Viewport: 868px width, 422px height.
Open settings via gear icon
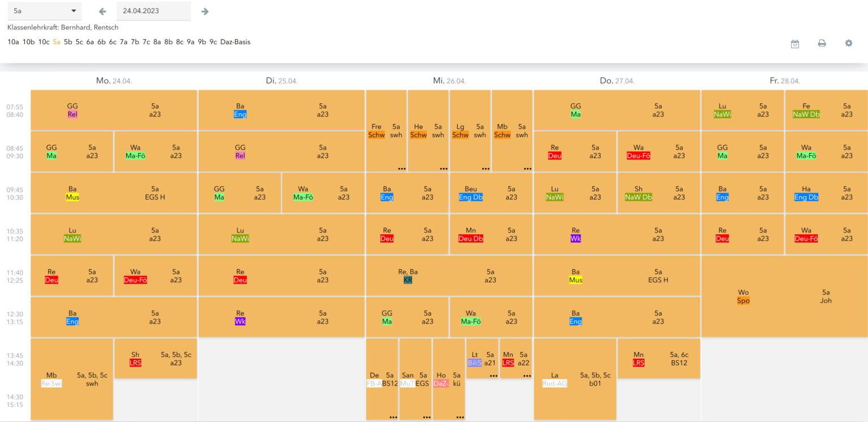click(849, 43)
